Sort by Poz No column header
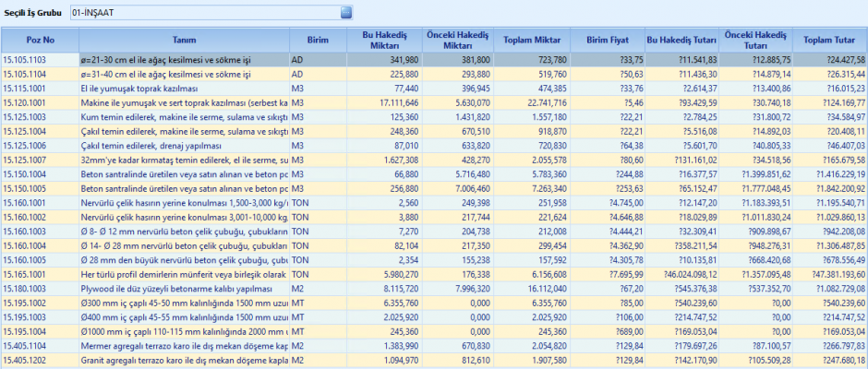Viewport: 868px width, 369px height. [41, 41]
